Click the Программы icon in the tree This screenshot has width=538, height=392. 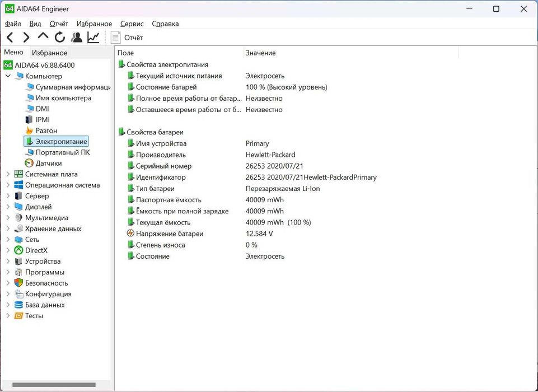coord(18,272)
